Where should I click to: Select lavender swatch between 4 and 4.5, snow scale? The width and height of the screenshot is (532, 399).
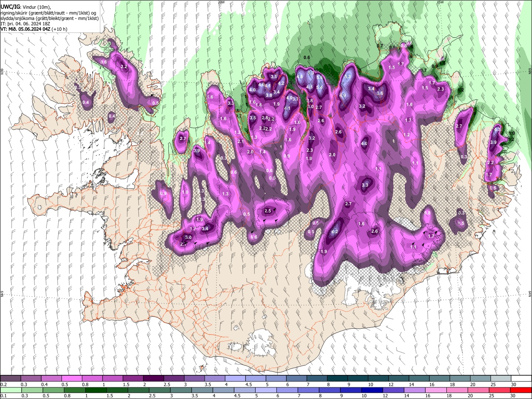click(x=235, y=379)
